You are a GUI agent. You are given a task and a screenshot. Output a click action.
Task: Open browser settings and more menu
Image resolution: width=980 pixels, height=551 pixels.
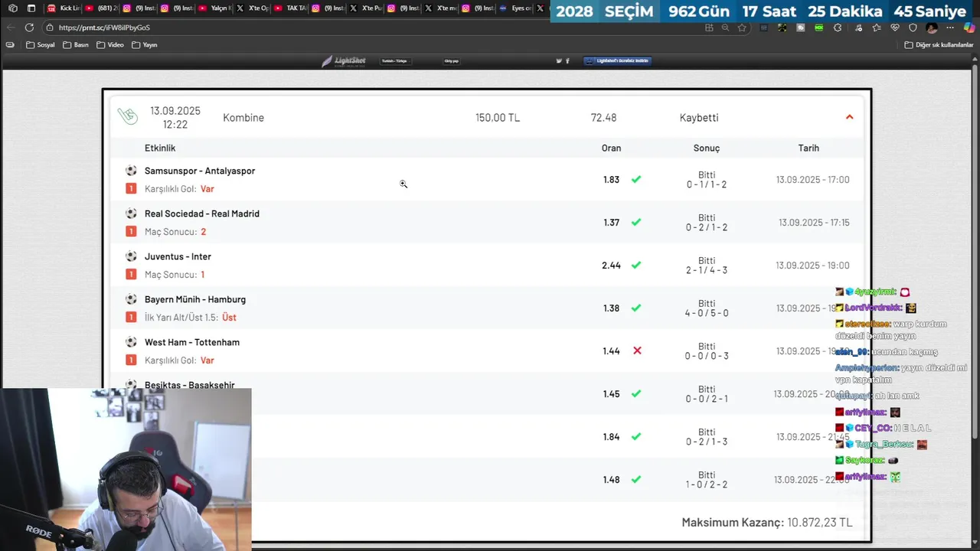(x=950, y=28)
